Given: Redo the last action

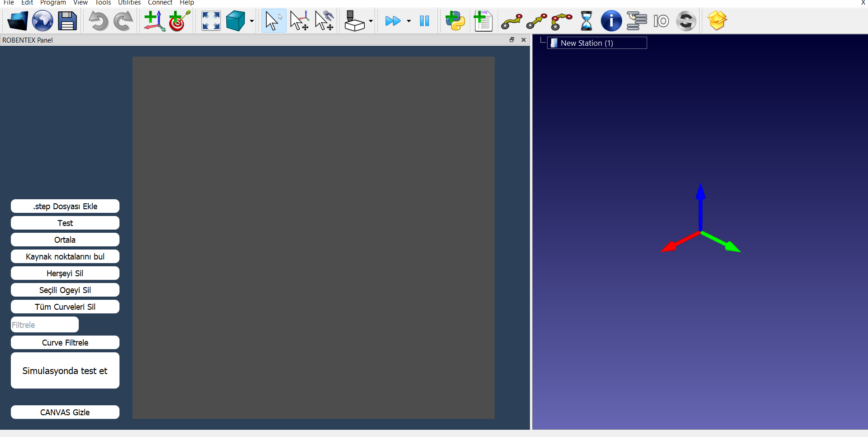Looking at the screenshot, I should click(x=123, y=21).
